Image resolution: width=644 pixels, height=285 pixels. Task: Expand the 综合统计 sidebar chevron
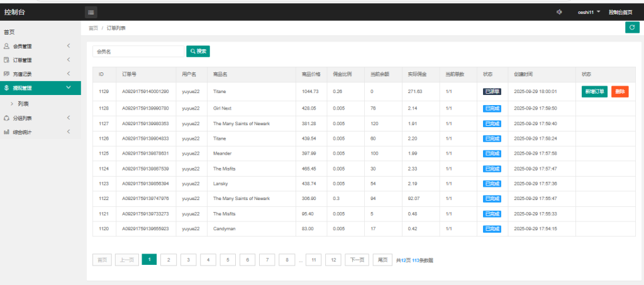click(68, 132)
